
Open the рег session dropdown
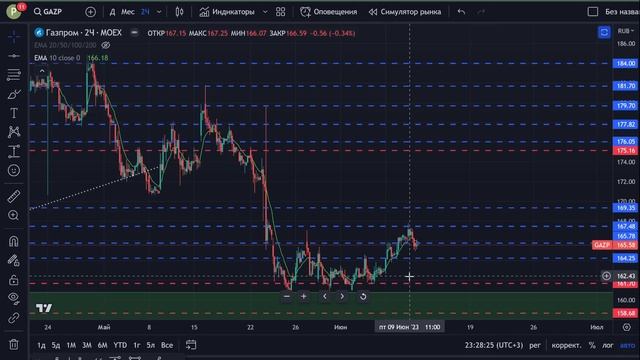pyautogui.click(x=535, y=345)
